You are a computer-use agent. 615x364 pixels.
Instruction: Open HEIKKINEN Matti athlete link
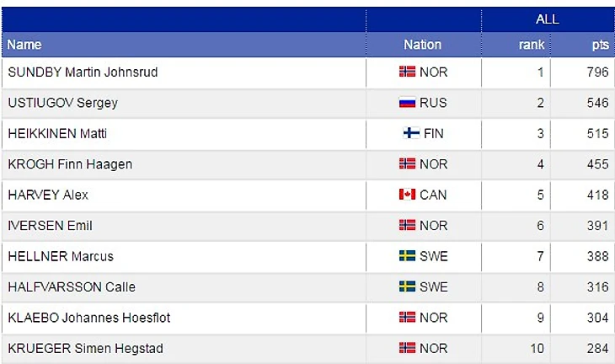pos(57,133)
